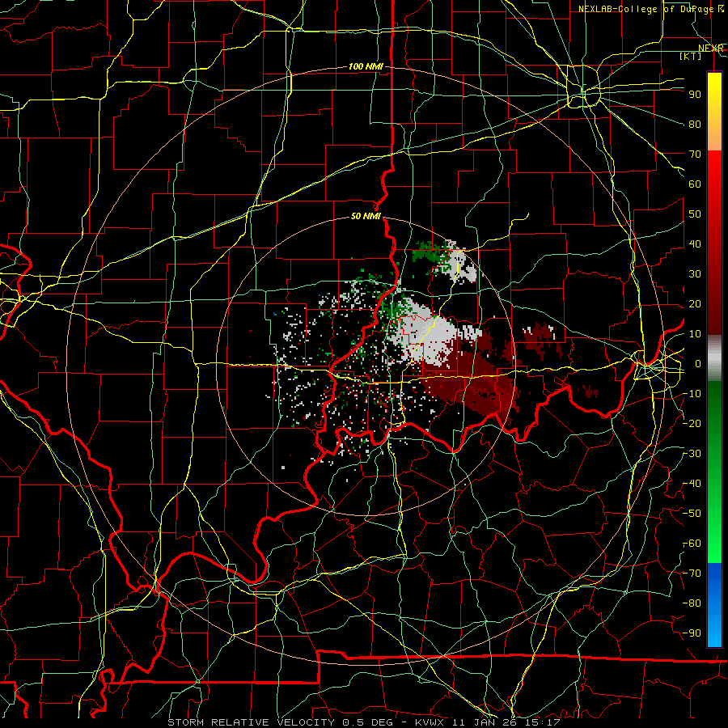Click the 70 value on the velocity scale
Screen dimensions: 728x728
tap(695, 154)
